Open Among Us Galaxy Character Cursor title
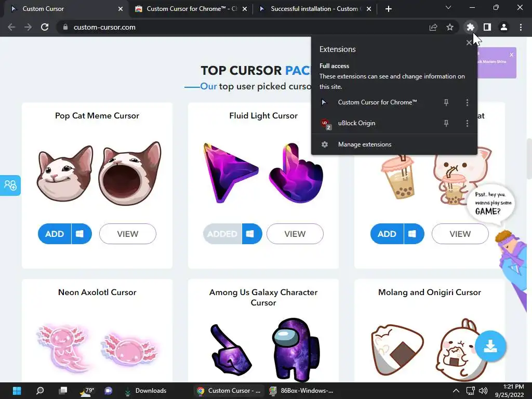This screenshot has height=399, width=532. point(263,297)
